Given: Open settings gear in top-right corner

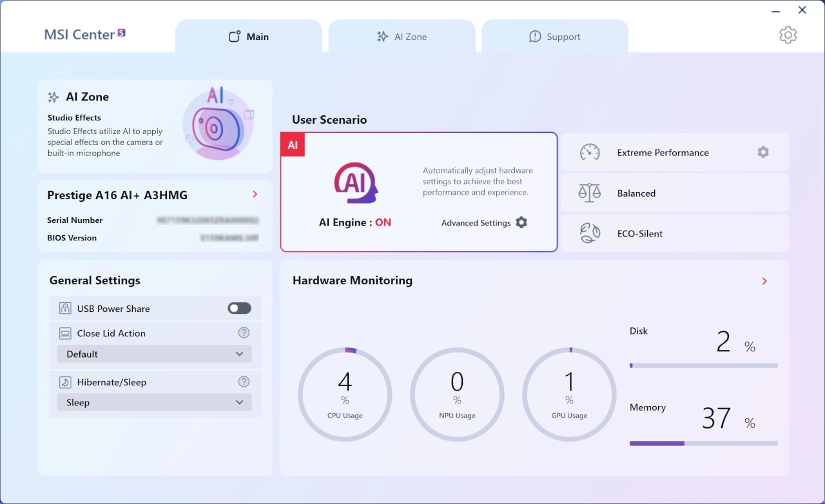Looking at the screenshot, I should (788, 35).
